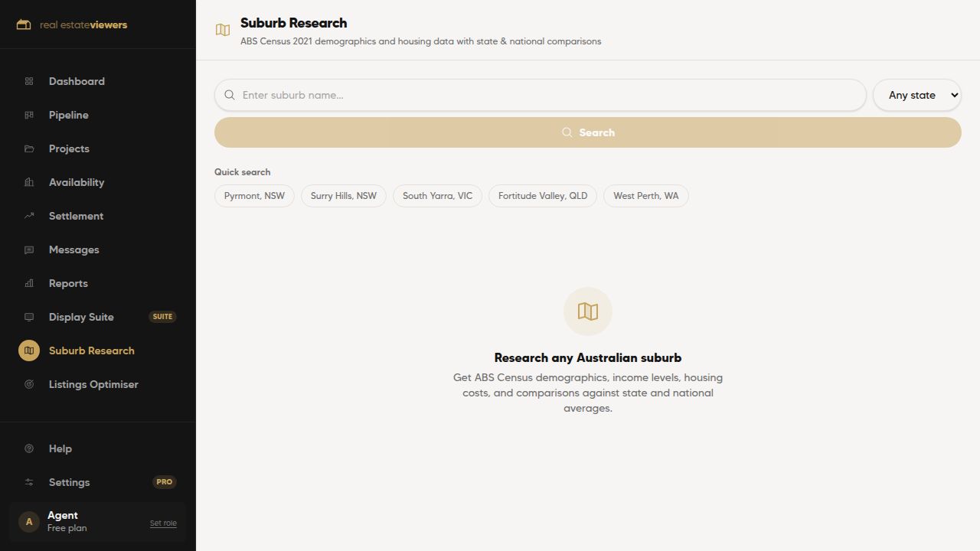
Task: Click the Agent avatar letter A
Action: (29, 522)
